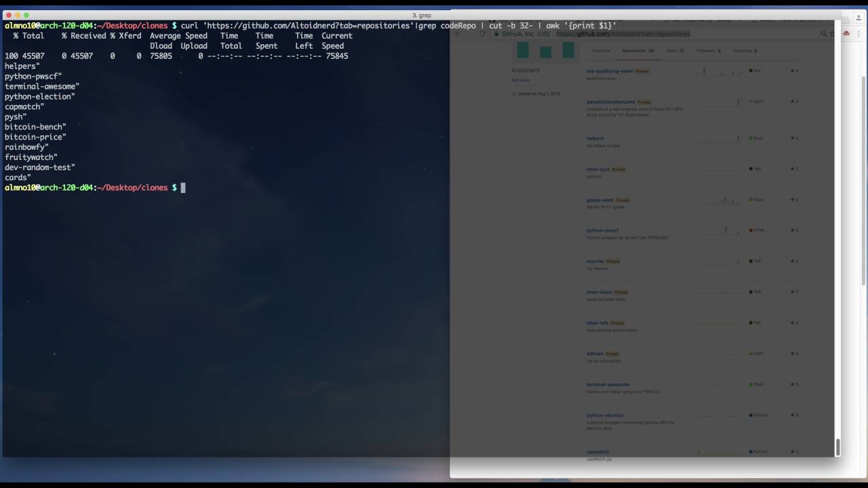
Task: Open the Followers tab on the GitHub profile
Action: tap(709, 51)
